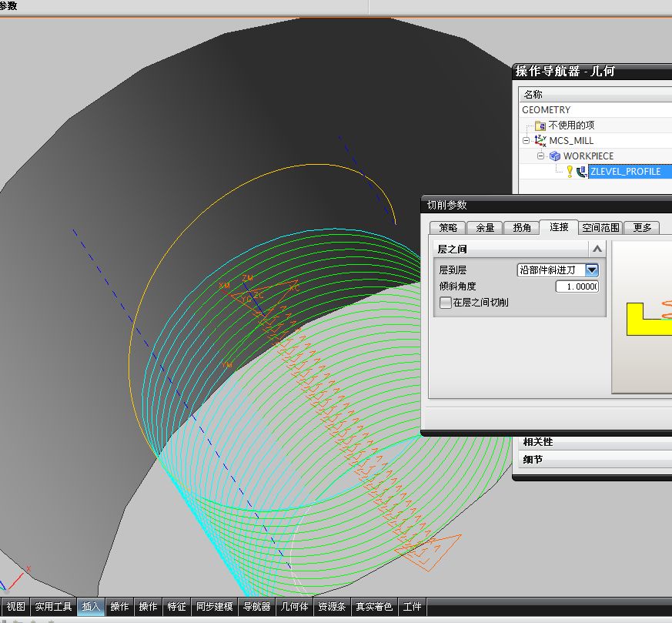The height and width of the screenshot is (623, 672).
Task: Click the GEOMETRY root row
Action: coord(596,110)
